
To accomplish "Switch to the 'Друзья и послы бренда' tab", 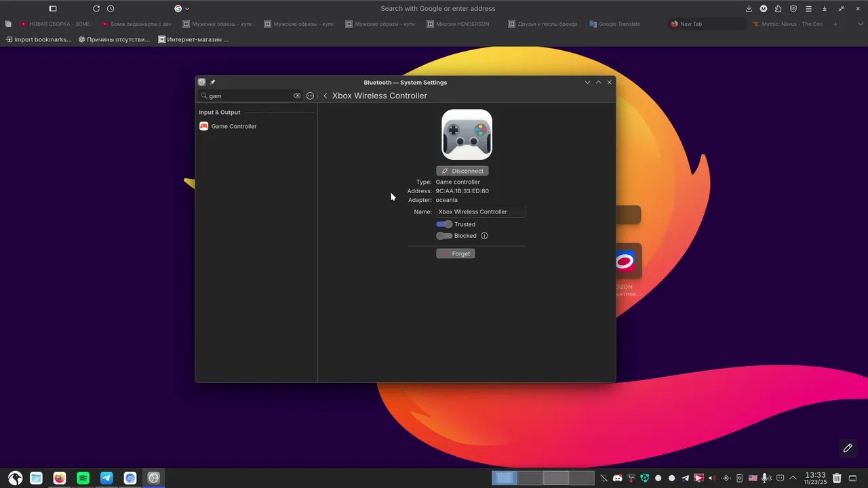I will (x=544, y=24).
